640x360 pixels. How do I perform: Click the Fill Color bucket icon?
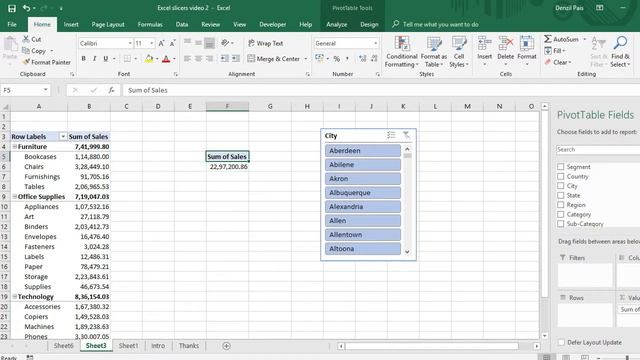click(x=149, y=59)
